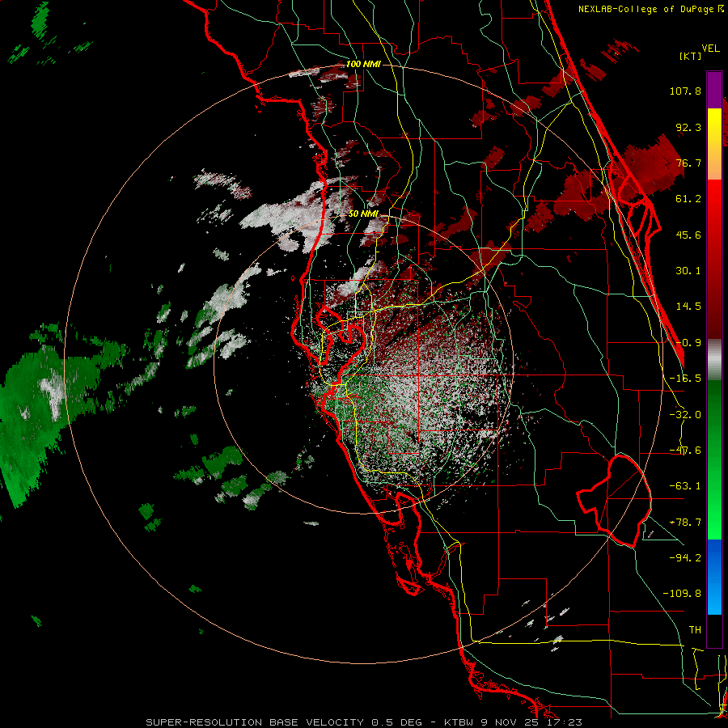This screenshot has height=728, width=728.
Task: Click the NEXLAB-College of DuPage title text
Action: 650,9
